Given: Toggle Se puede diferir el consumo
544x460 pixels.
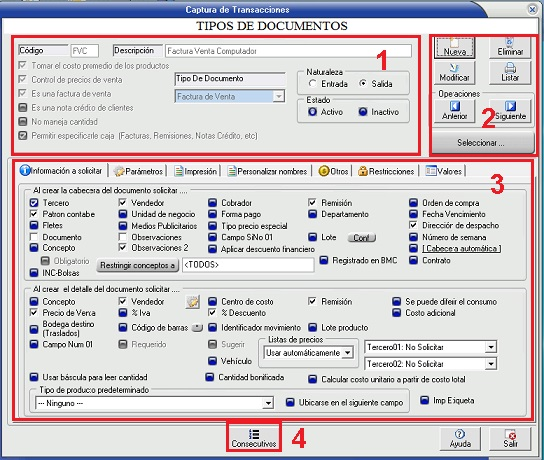Looking at the screenshot, I should [397, 302].
